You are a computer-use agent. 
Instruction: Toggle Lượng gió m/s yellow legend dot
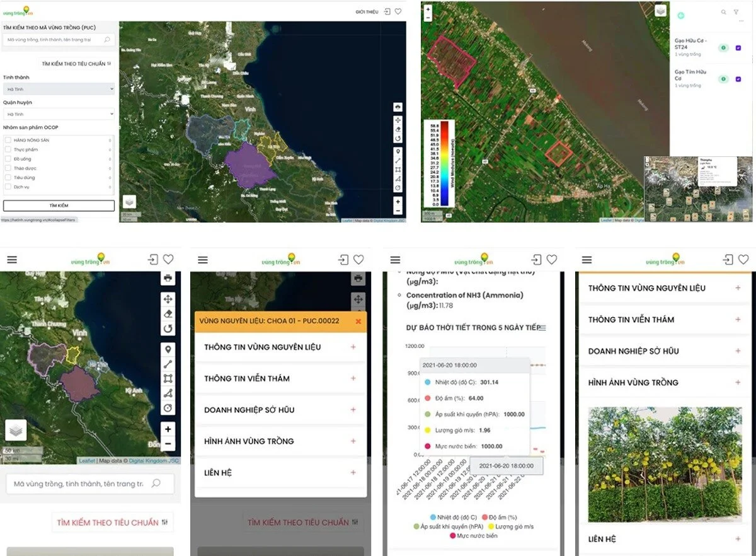pos(491,526)
